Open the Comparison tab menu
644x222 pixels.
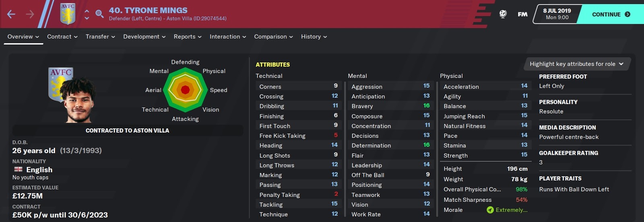coord(273,37)
